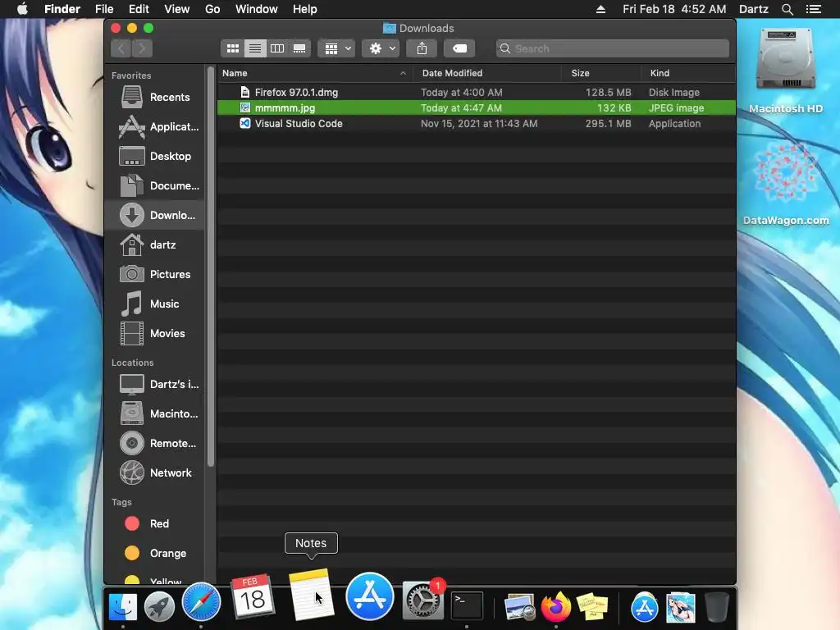840x630 pixels.
Task: Open Launchpad from the Dock
Action: (x=160, y=608)
